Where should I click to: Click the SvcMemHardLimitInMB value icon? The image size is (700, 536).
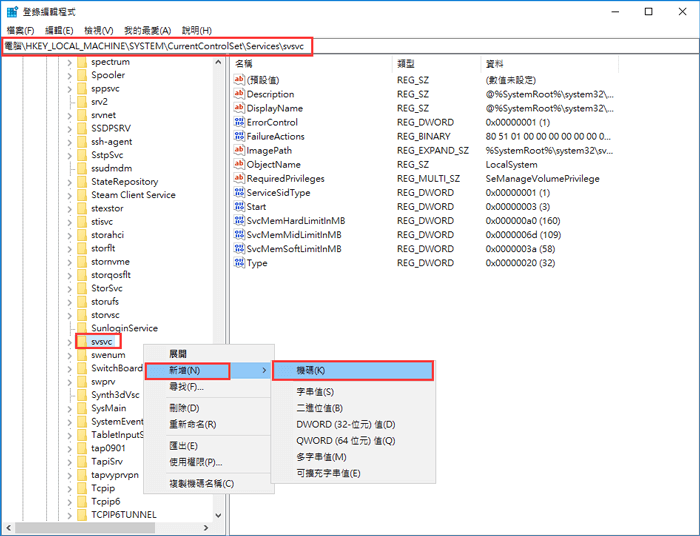pos(239,220)
